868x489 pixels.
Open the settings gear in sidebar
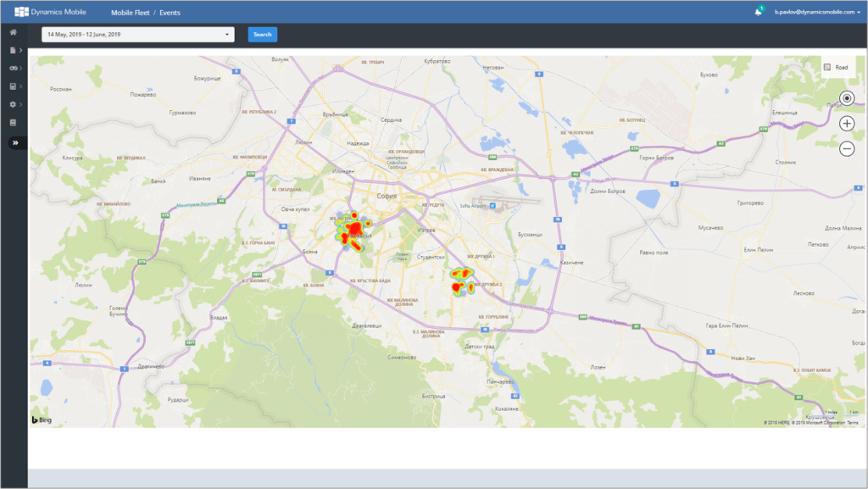(x=13, y=104)
